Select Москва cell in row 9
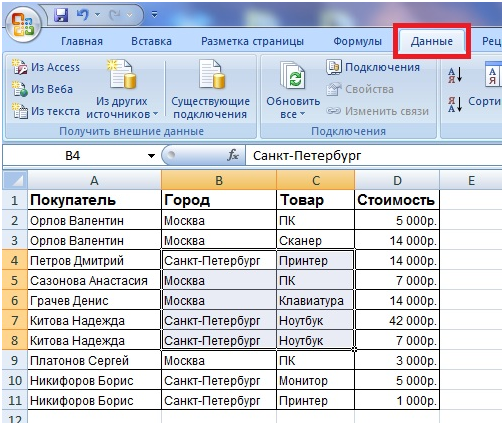The height and width of the screenshot is (425, 504). point(219,360)
